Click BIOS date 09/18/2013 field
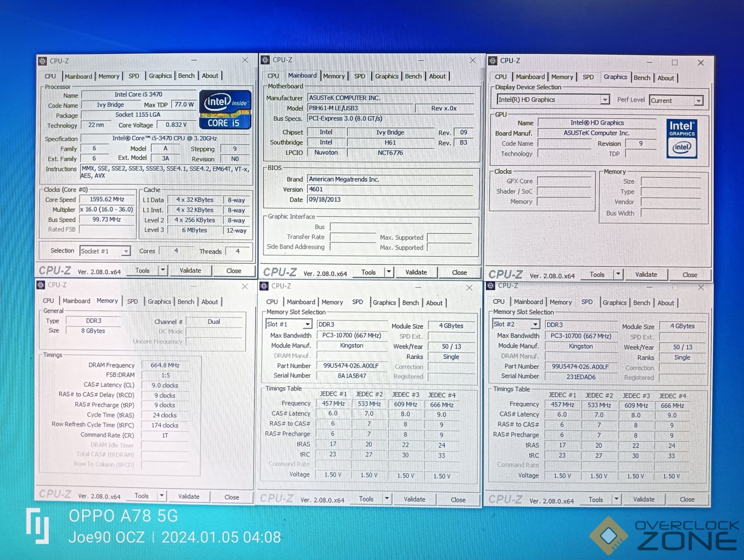Screen dimensions: 744x560 click(x=390, y=200)
